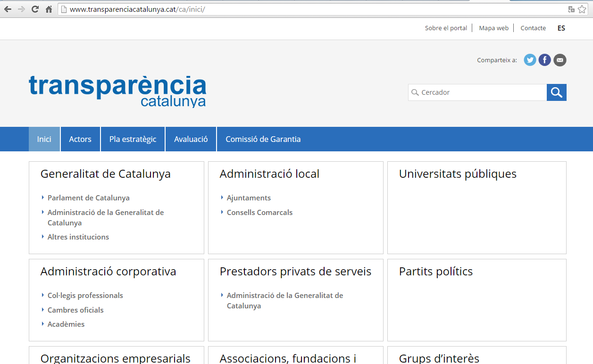Image resolution: width=593 pixels, height=364 pixels.
Task: Switch to the Pla estratègic tab
Action: pyautogui.click(x=133, y=139)
